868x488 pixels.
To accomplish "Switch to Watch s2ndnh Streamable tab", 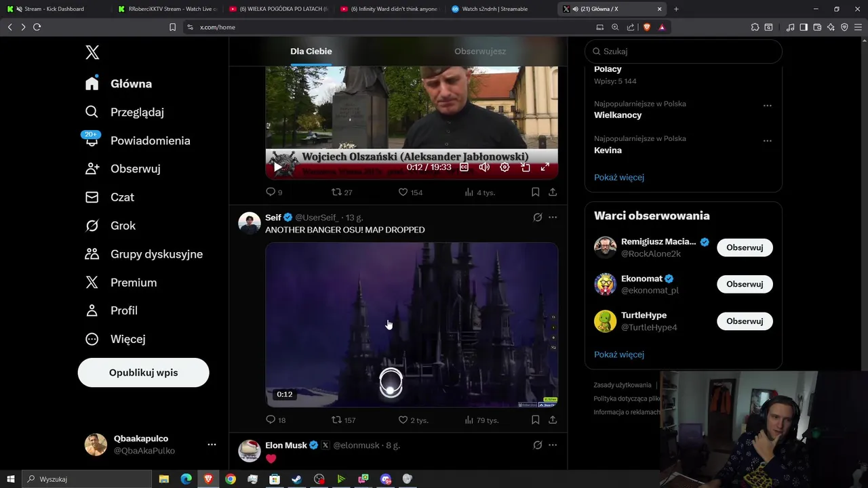I will (494, 9).
